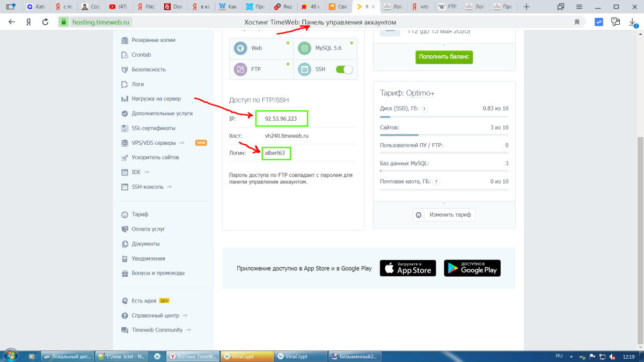Click the 12:19 system clock
Viewport: 644px width, 362px height.
(629, 356)
